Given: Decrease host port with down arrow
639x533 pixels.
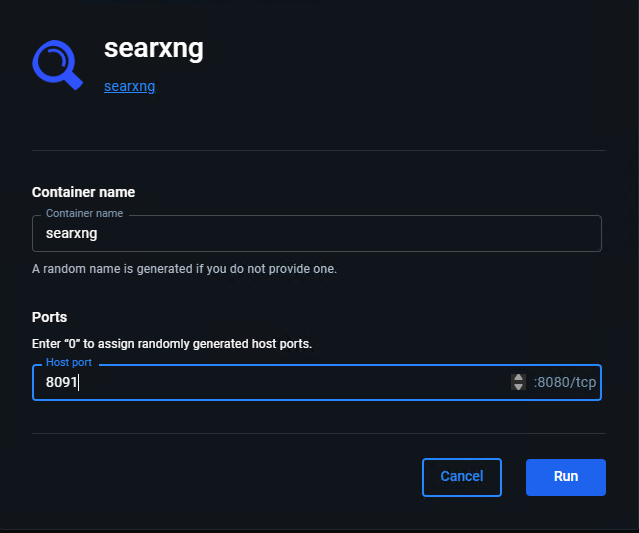Looking at the screenshot, I should click(x=518, y=386).
